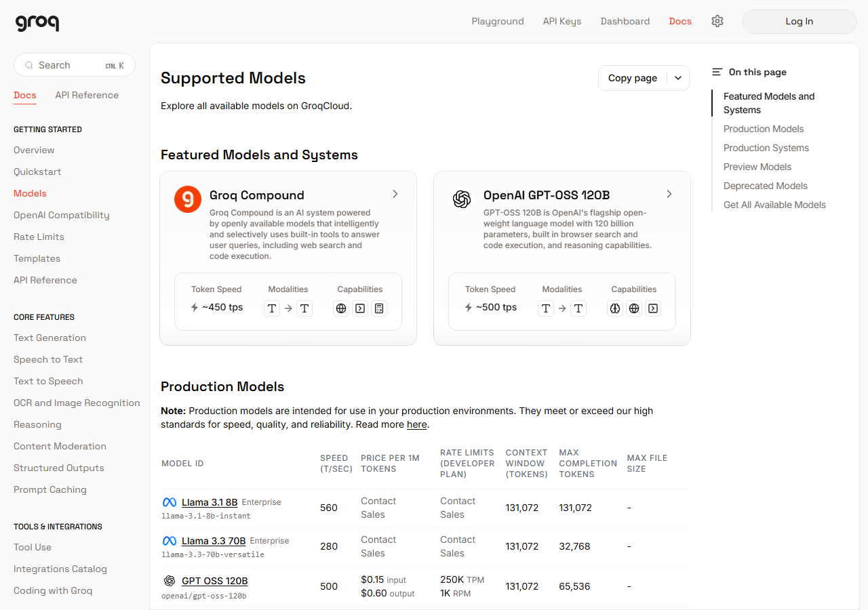
Task: Jump to Deprecated Models in page outline
Action: (766, 186)
